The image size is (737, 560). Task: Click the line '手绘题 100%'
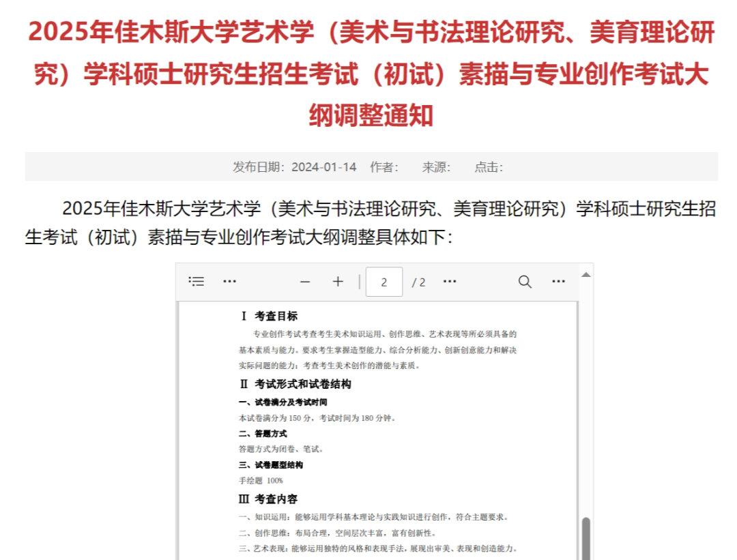(x=261, y=481)
